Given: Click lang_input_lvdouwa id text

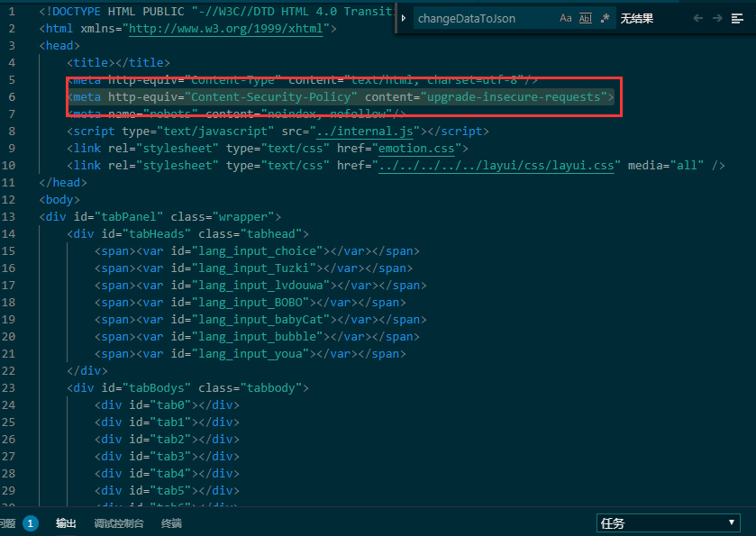Looking at the screenshot, I should [260, 286].
